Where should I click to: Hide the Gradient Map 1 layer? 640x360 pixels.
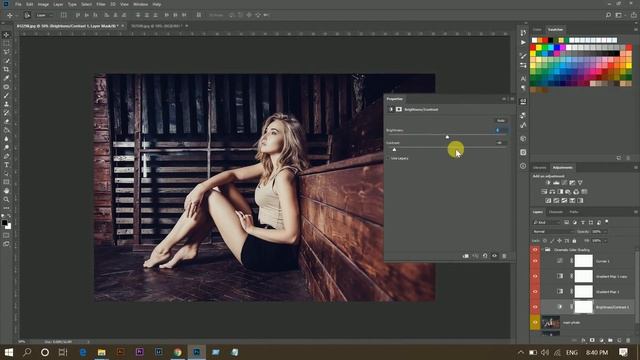(535, 291)
